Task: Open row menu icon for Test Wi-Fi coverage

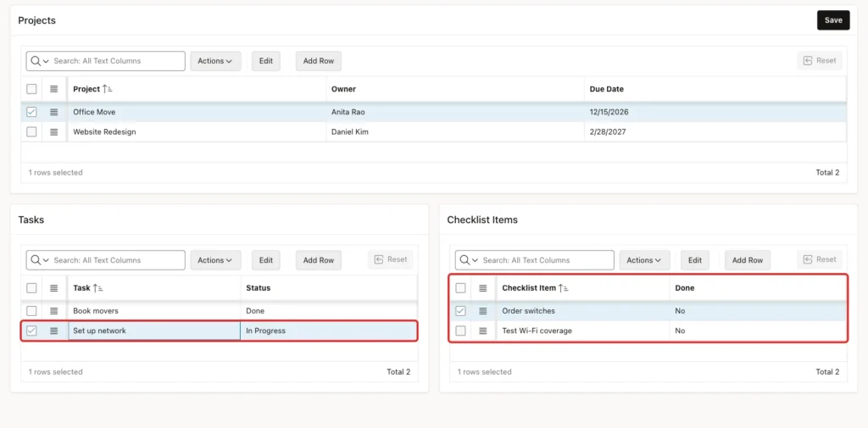Action: click(x=482, y=331)
